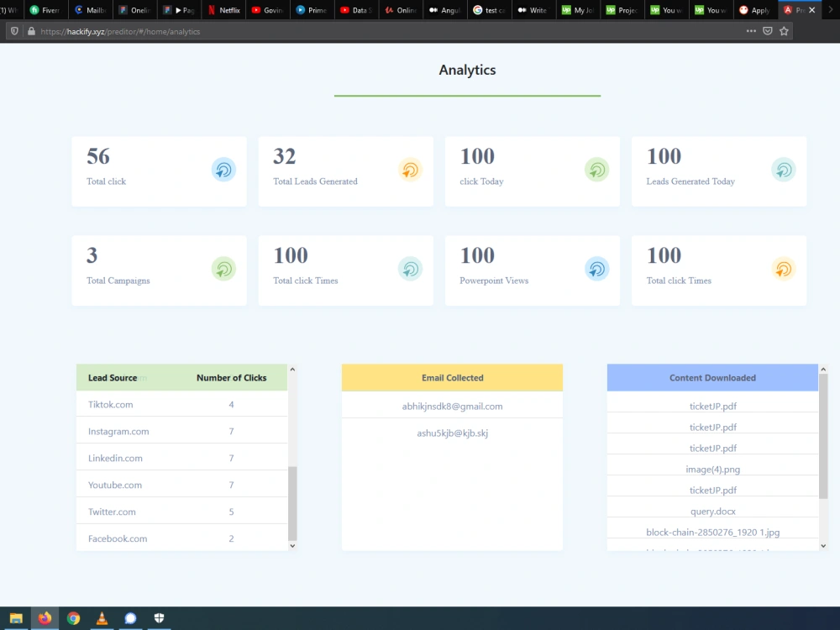
Task: Select the Twitter.com row
Action: pos(182,512)
